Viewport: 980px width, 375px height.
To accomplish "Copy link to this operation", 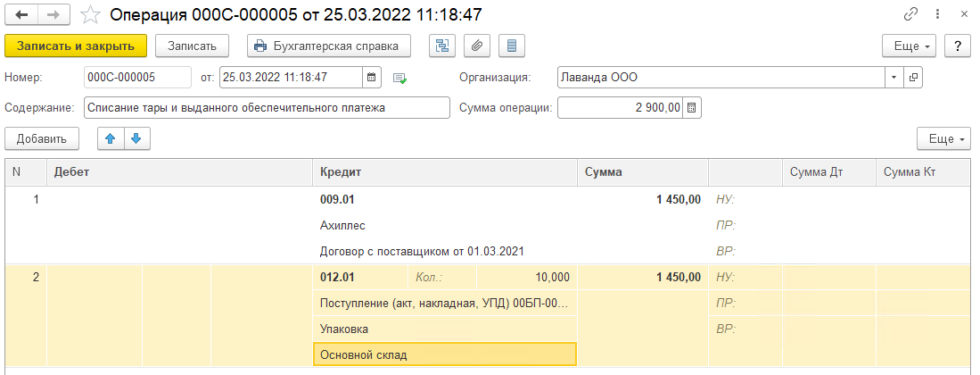I will [910, 13].
